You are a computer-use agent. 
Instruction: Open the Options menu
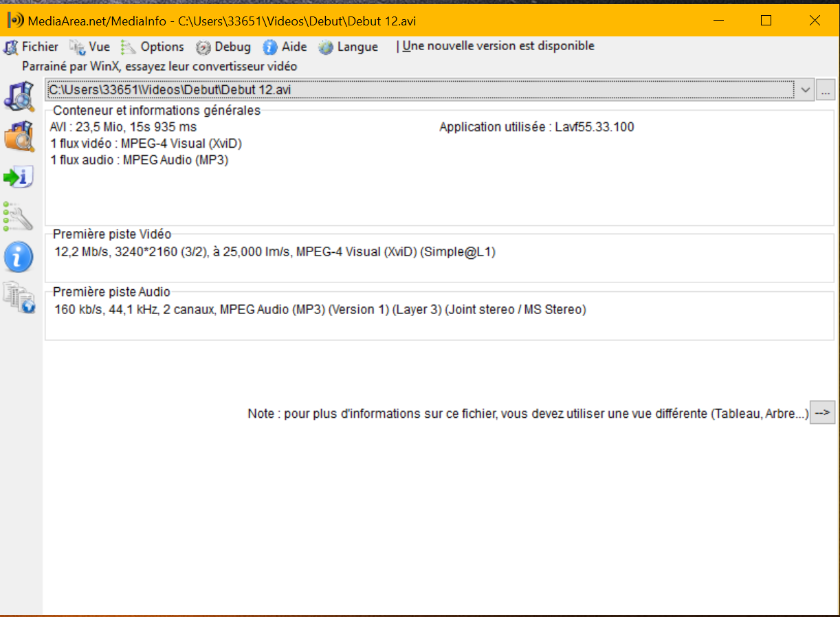[162, 47]
